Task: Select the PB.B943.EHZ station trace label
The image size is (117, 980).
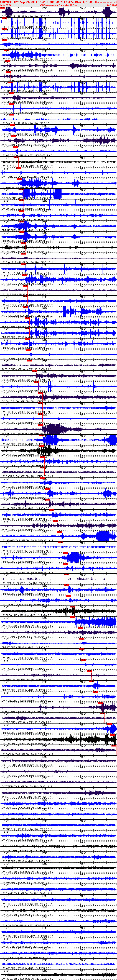Action: tap(27, 241)
